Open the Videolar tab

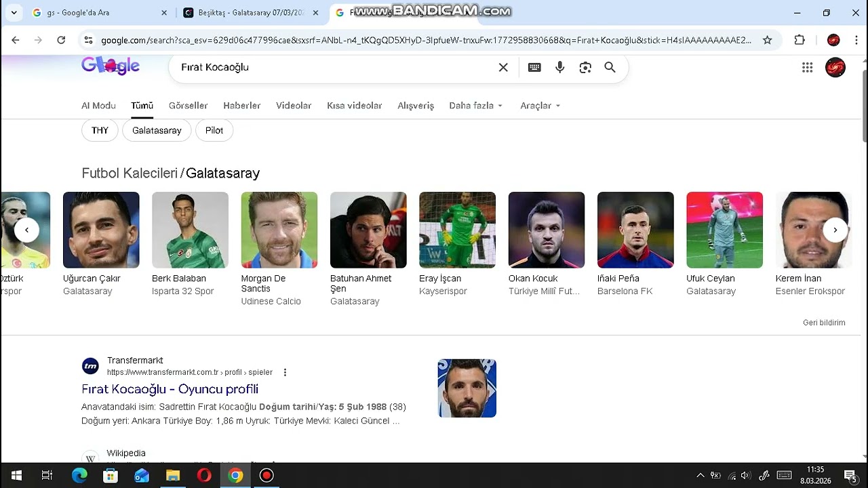click(x=294, y=106)
